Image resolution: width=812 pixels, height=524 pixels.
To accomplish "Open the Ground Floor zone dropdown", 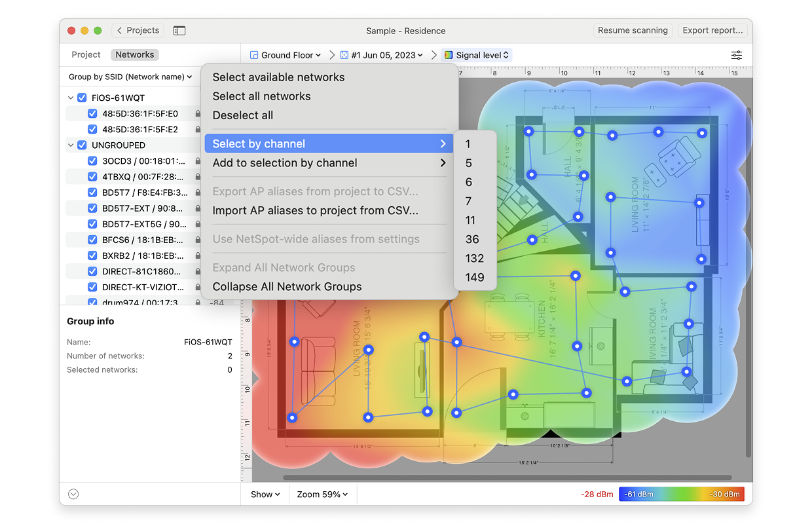I will click(286, 55).
